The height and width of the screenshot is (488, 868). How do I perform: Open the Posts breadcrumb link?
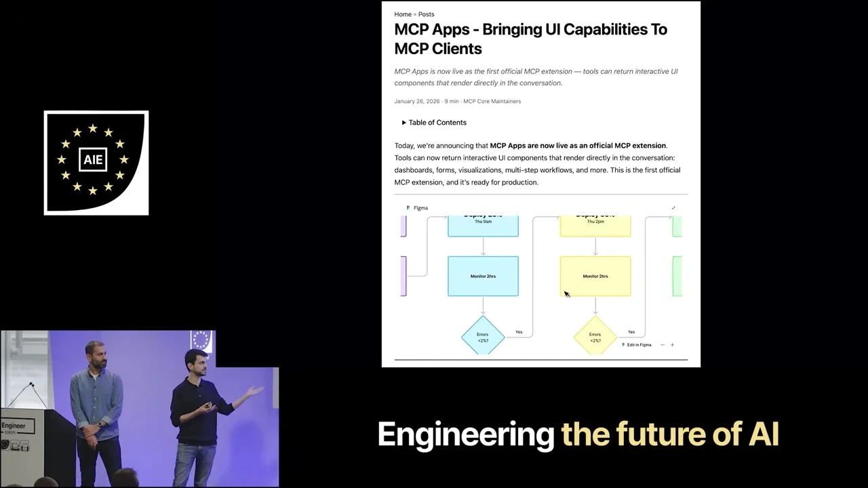pos(426,14)
